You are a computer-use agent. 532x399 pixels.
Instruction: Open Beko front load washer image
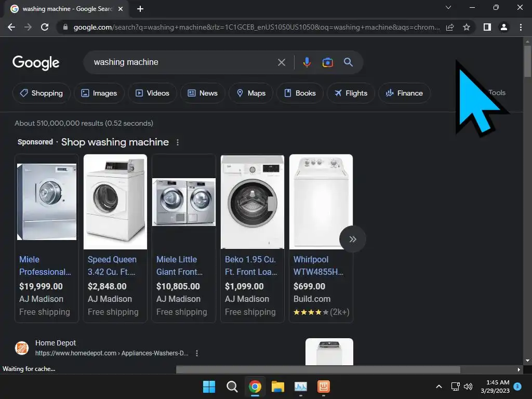[252, 202]
